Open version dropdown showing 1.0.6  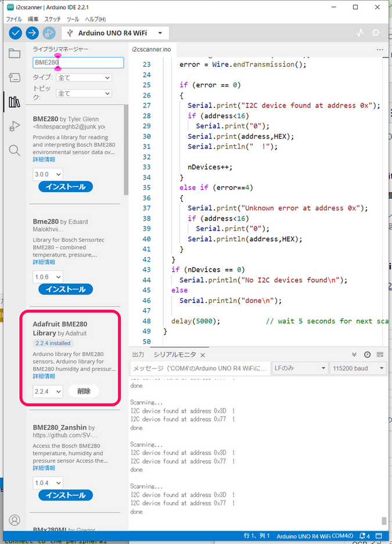[x=48, y=277]
